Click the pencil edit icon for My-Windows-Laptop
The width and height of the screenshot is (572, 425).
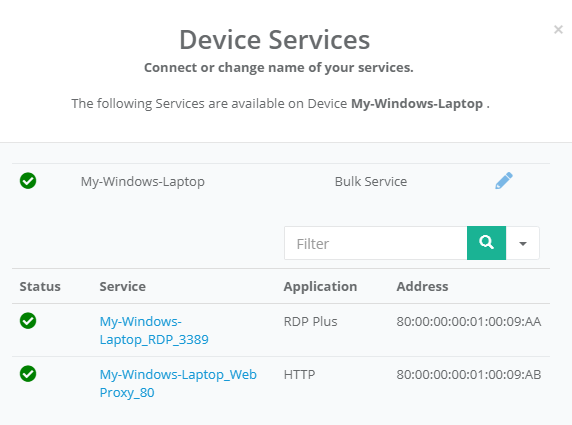[x=504, y=181]
